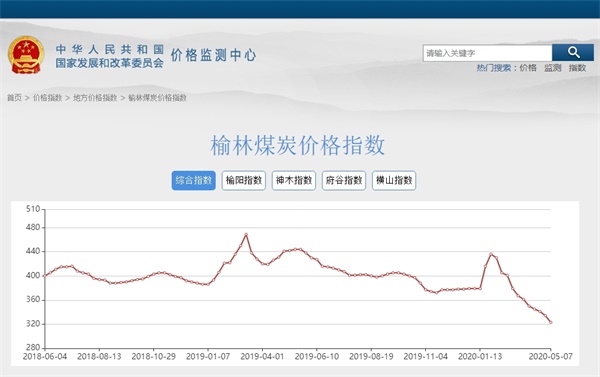600x377 pixels.
Task: Click x-axis label 2019-08-19
Action: click(x=371, y=357)
